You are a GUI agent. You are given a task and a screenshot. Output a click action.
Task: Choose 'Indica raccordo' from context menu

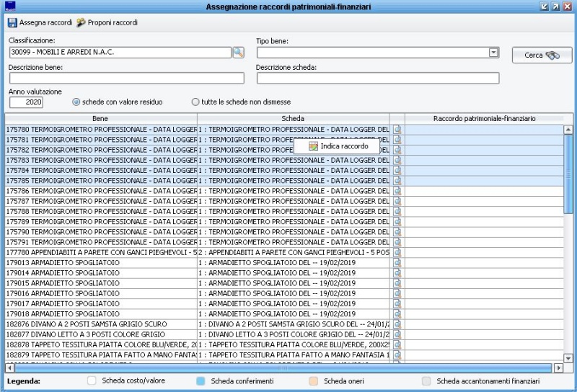338,146
